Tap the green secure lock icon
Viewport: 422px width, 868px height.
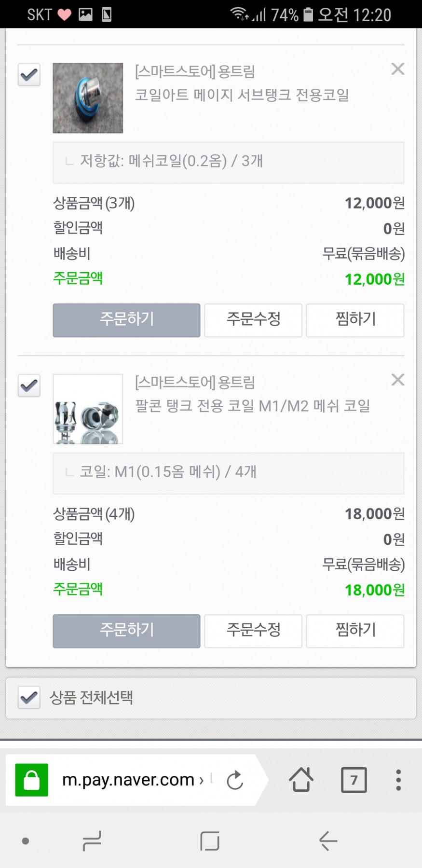tap(32, 780)
